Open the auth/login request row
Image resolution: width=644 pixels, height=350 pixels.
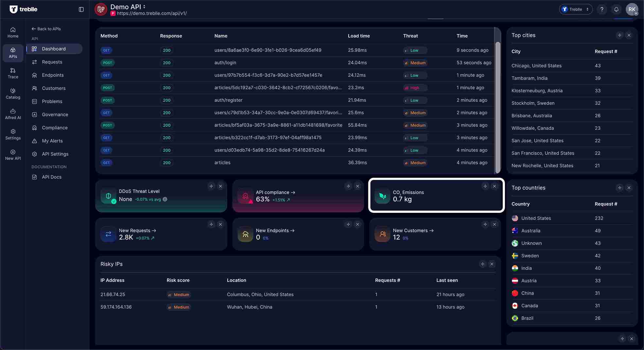pyautogui.click(x=225, y=63)
